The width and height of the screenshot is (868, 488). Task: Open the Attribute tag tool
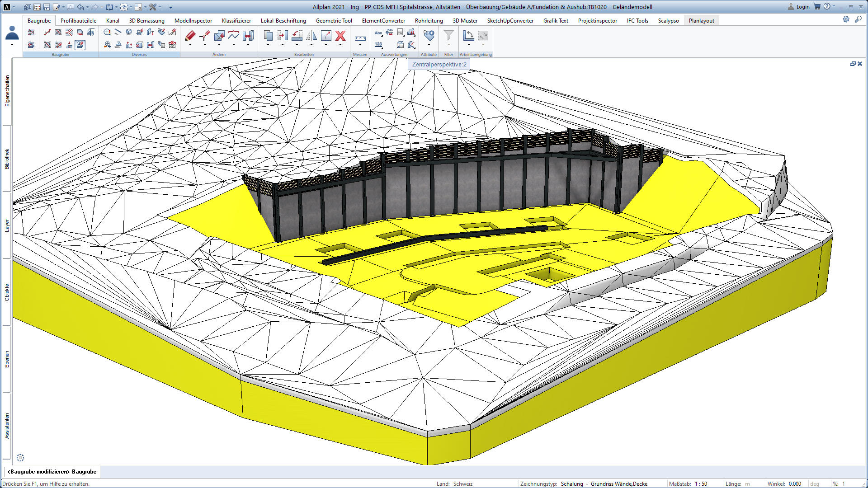coord(429,35)
